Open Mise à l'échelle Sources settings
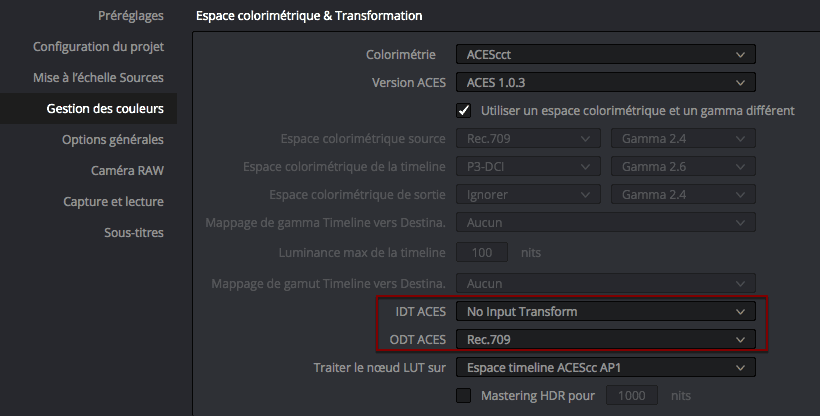Viewport: 820px width, 416px height. 98,77
